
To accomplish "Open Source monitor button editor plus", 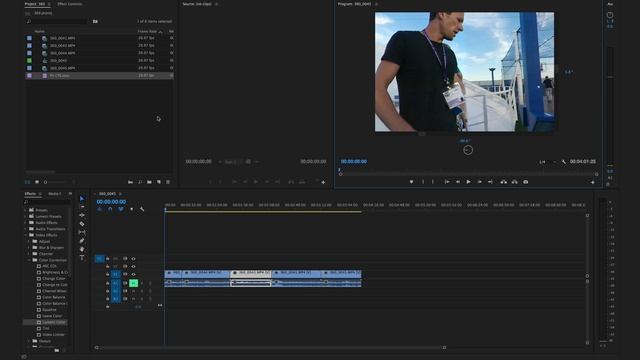I will [323, 182].
